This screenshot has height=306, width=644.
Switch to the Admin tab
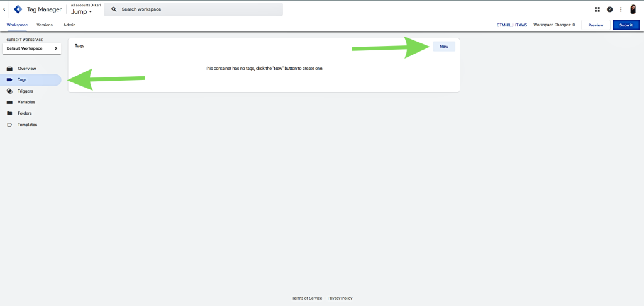69,25
